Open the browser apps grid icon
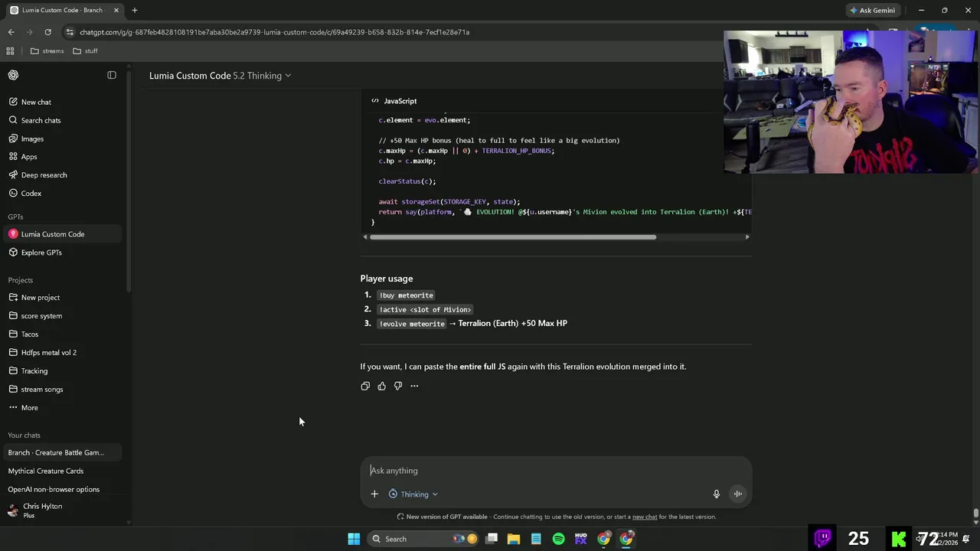Viewport: 980px width, 551px height. click(10, 51)
